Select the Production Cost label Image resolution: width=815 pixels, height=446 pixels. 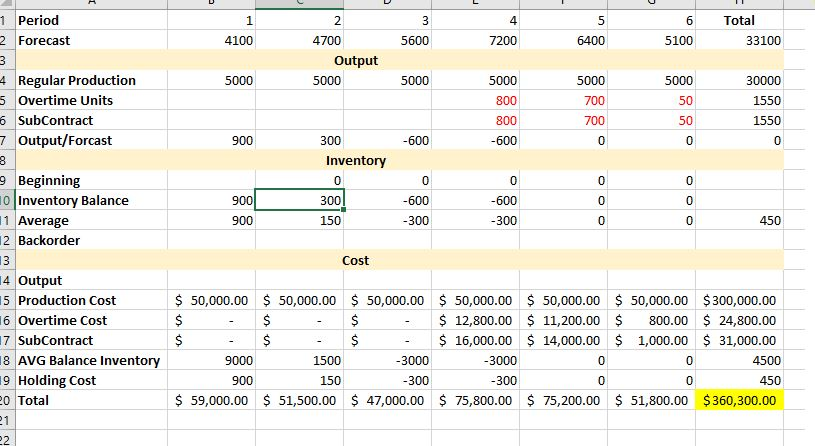click(91, 300)
